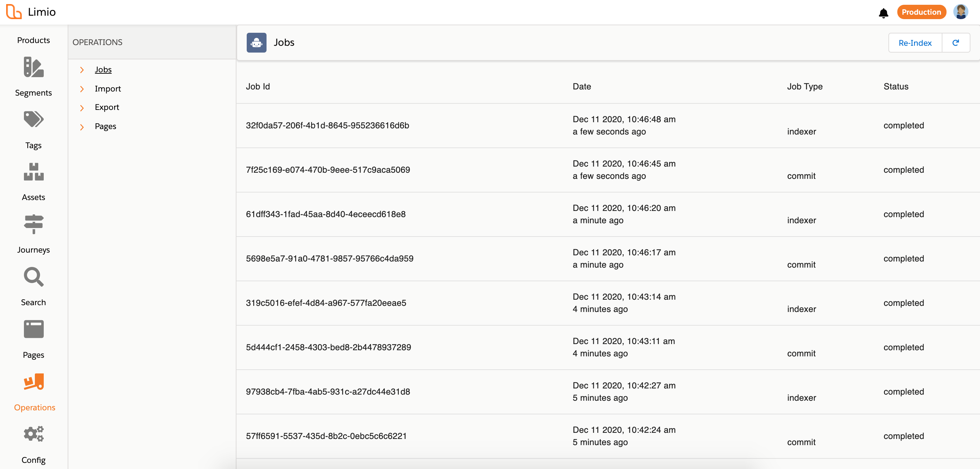Click completed status of job 5698e5a7
This screenshot has width=980, height=469.
903,258
